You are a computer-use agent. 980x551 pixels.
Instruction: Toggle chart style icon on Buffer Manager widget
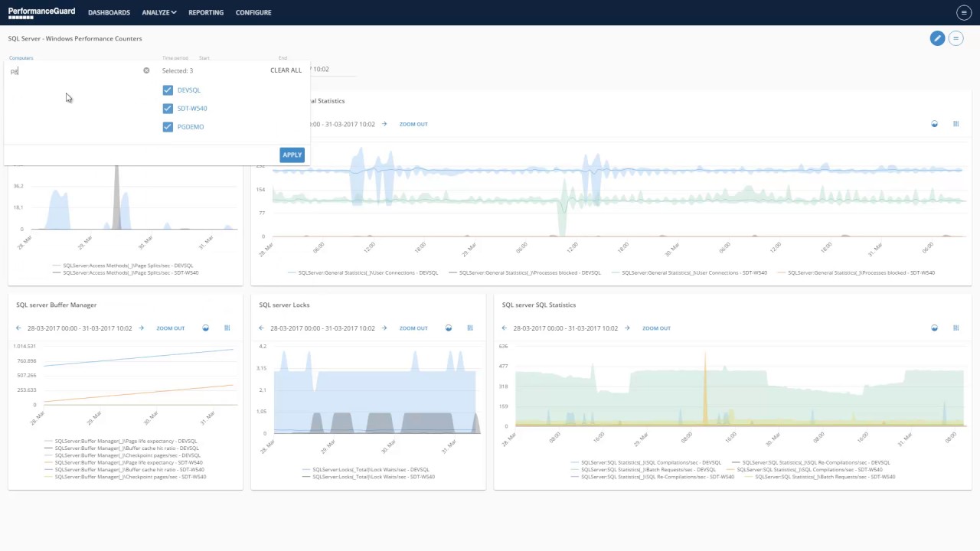pyautogui.click(x=205, y=328)
